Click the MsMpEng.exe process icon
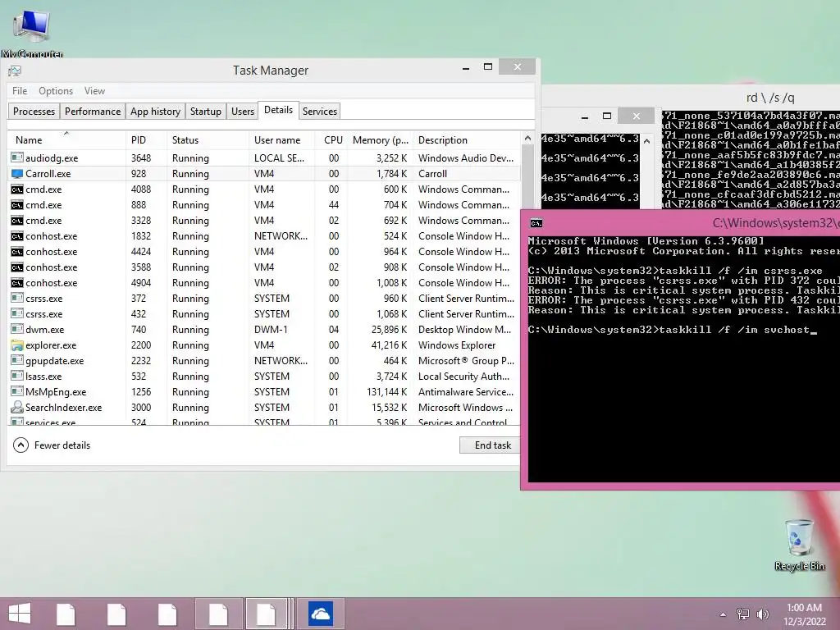840x630 pixels. point(17,391)
